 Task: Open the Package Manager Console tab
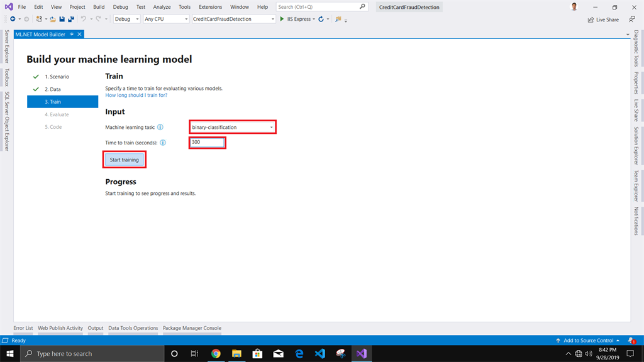coord(192,328)
